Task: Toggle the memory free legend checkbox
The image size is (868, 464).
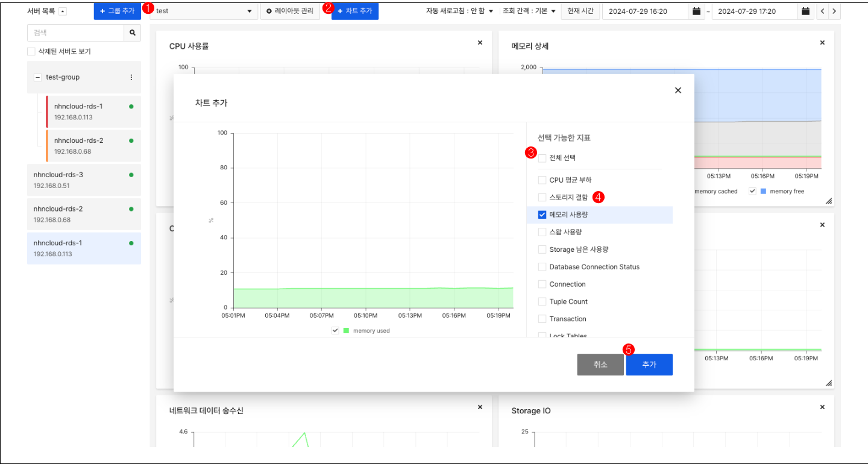Action: pyautogui.click(x=752, y=191)
